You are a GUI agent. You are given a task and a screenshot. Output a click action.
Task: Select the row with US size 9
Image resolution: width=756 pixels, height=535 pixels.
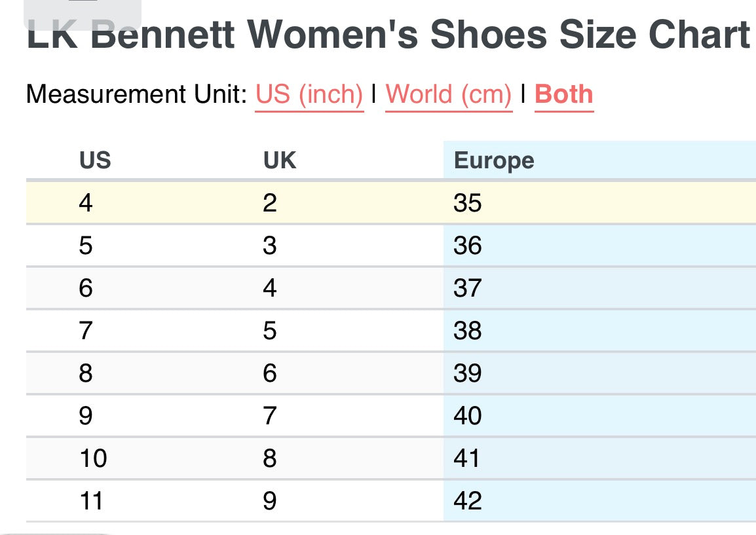click(x=391, y=415)
